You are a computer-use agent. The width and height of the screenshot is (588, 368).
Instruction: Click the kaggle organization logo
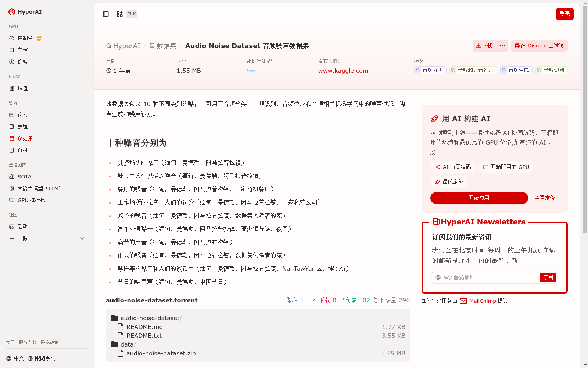(x=251, y=71)
